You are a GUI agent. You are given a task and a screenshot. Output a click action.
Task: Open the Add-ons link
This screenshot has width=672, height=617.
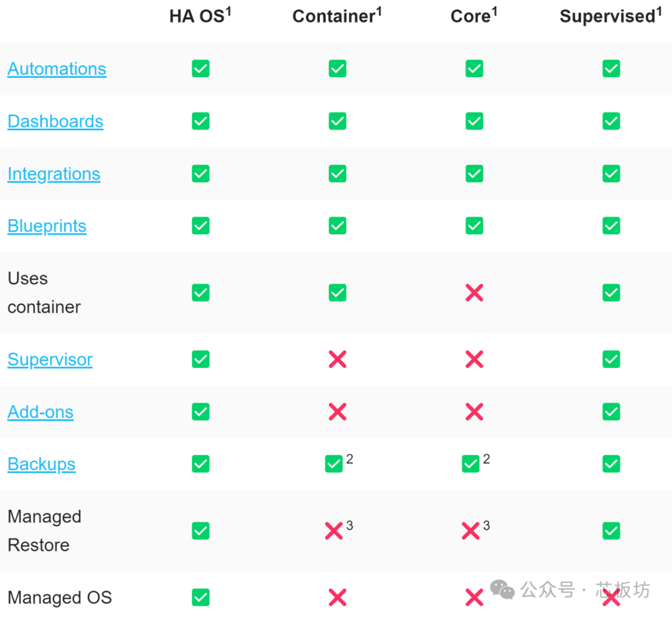40,412
